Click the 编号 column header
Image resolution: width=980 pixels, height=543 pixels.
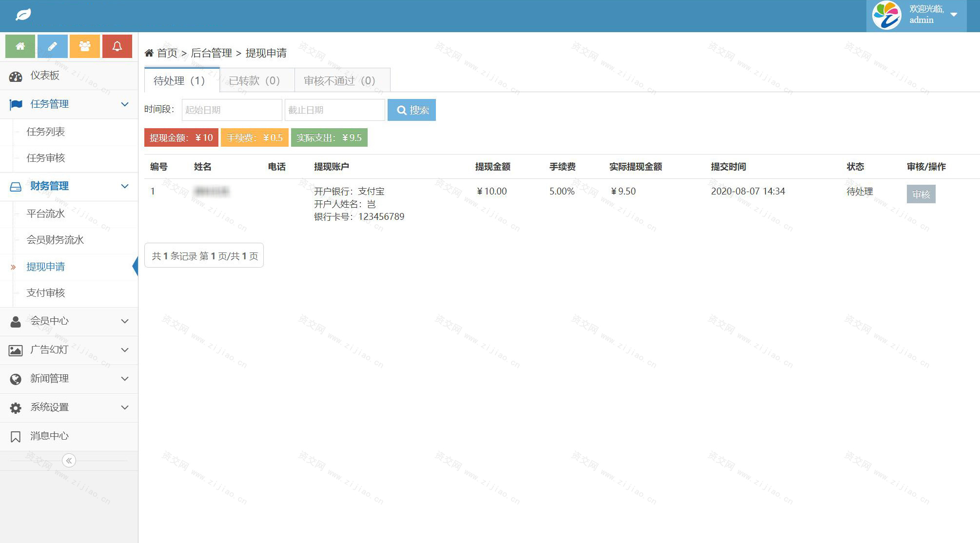click(x=158, y=167)
